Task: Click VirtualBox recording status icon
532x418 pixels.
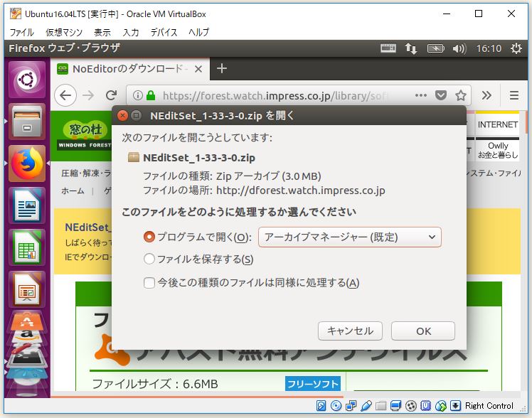Action: click(x=410, y=406)
